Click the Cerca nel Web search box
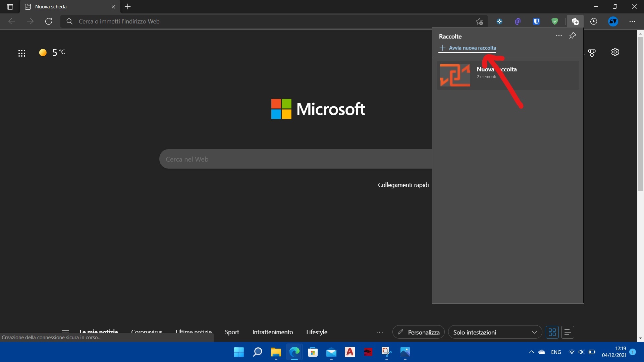Image resolution: width=644 pixels, height=362 pixels. (296, 159)
